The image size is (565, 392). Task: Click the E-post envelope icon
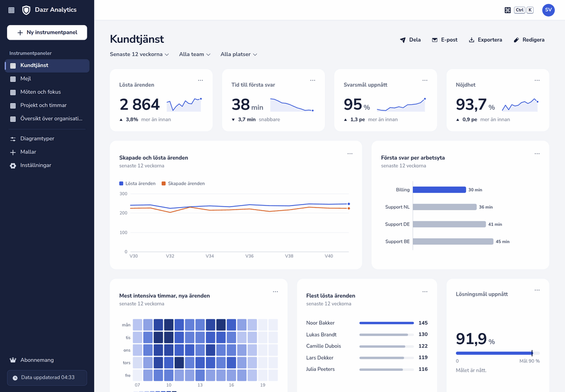tap(434, 40)
